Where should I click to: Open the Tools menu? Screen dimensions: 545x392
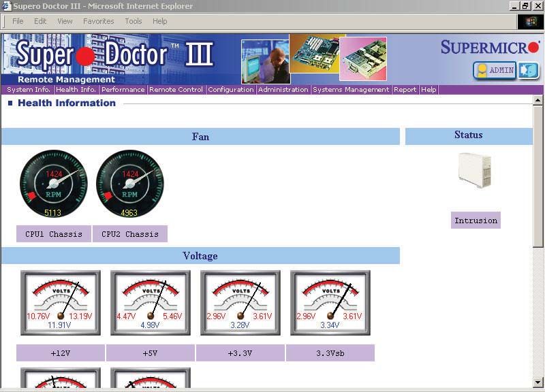click(134, 22)
